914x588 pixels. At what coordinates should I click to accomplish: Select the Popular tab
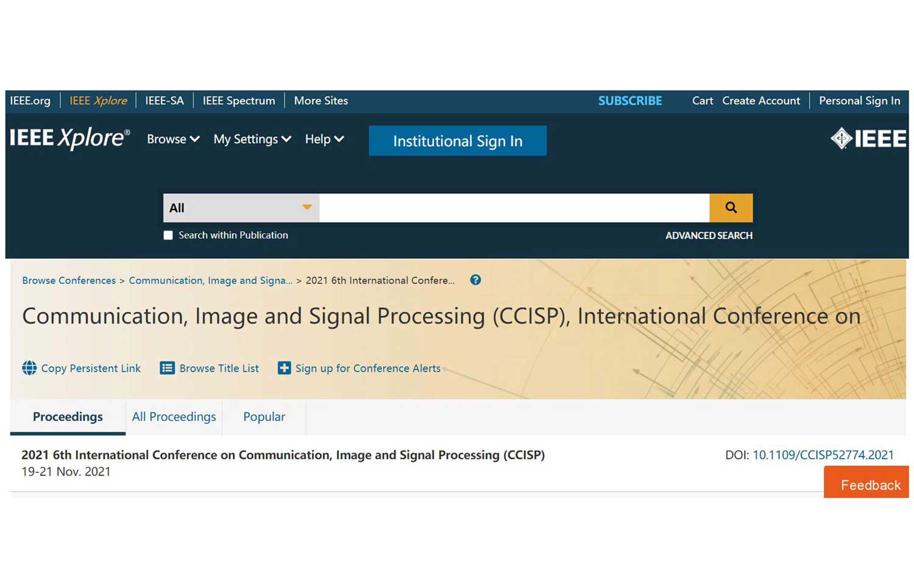(264, 417)
